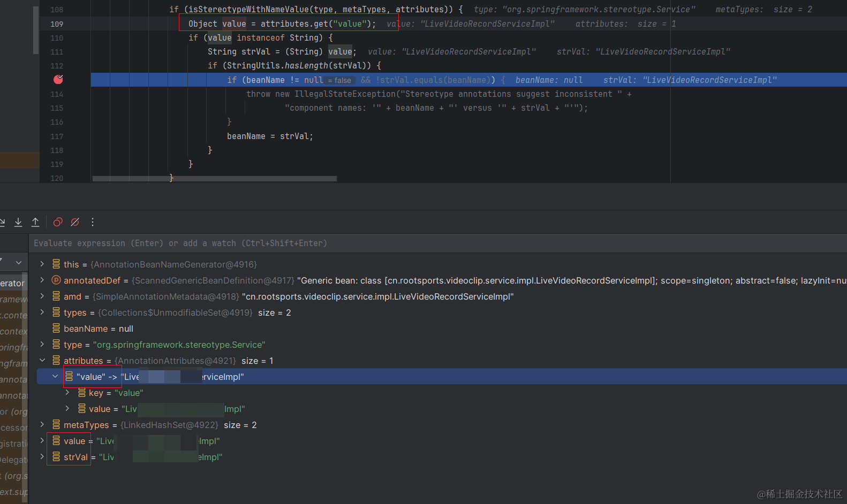The width and height of the screenshot is (847, 504).
Task: Click the variable icon beside beanName
Action: point(56,329)
